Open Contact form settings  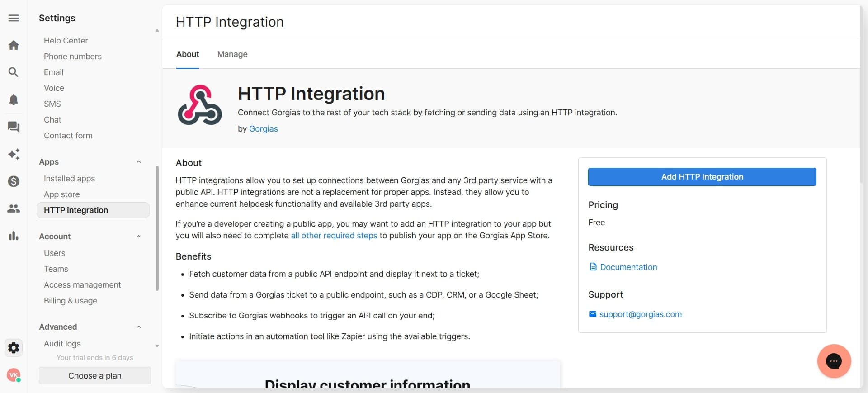(x=68, y=136)
